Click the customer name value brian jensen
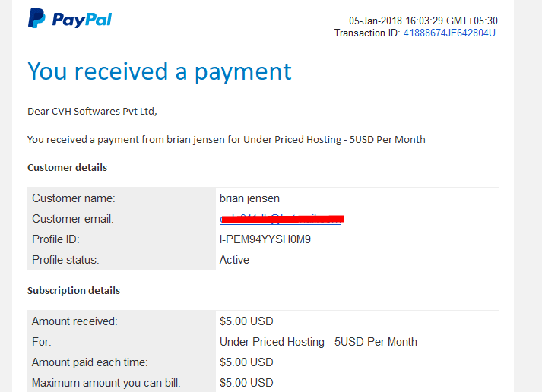Screen dimensions: 542x392 click(x=249, y=198)
